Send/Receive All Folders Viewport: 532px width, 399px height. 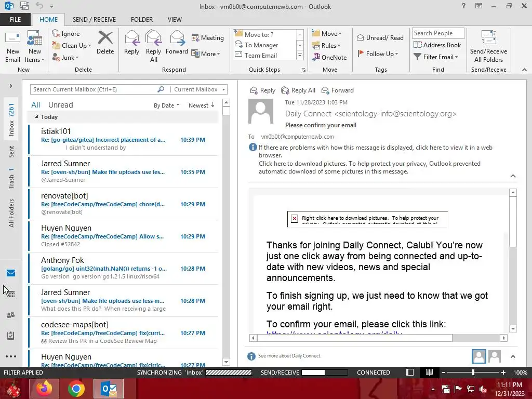488,47
